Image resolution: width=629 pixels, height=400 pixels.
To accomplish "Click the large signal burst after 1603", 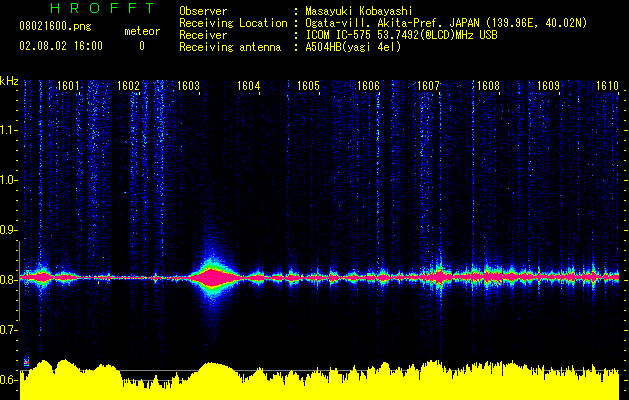I will [x=212, y=277].
